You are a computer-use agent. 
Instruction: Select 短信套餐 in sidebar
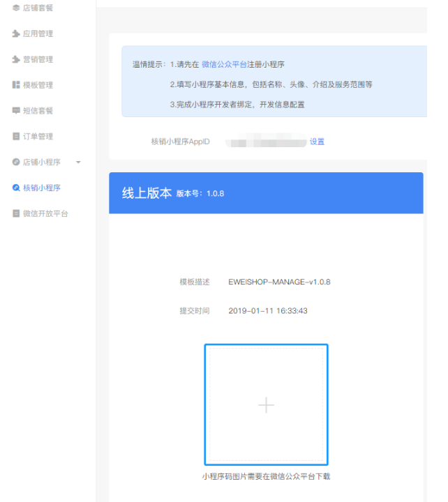tap(38, 111)
